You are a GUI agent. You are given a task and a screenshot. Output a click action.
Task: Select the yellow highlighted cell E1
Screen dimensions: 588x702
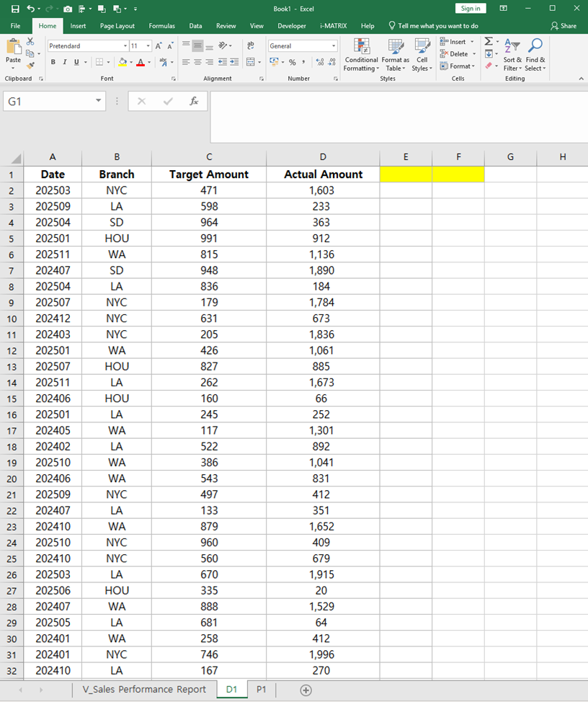tap(406, 174)
